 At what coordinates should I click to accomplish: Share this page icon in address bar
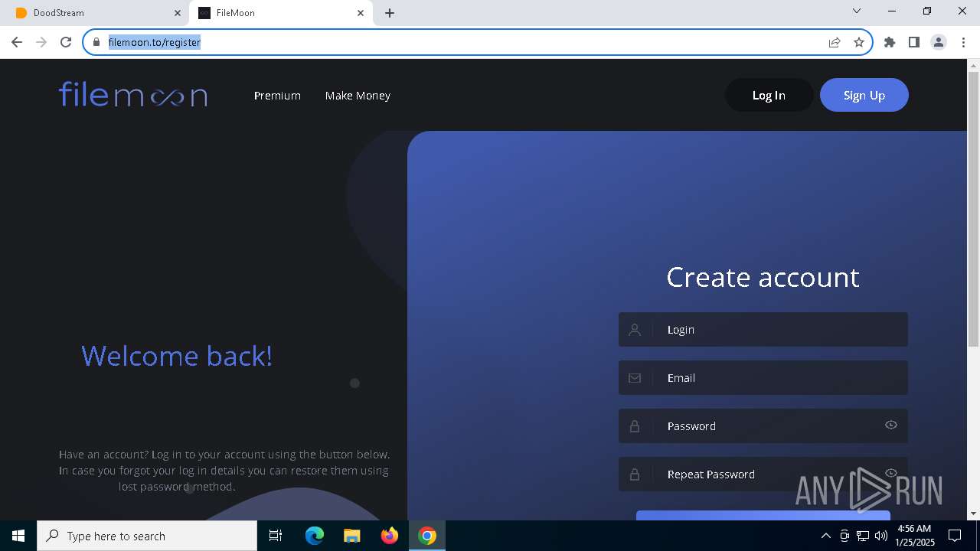pyautogui.click(x=835, y=42)
